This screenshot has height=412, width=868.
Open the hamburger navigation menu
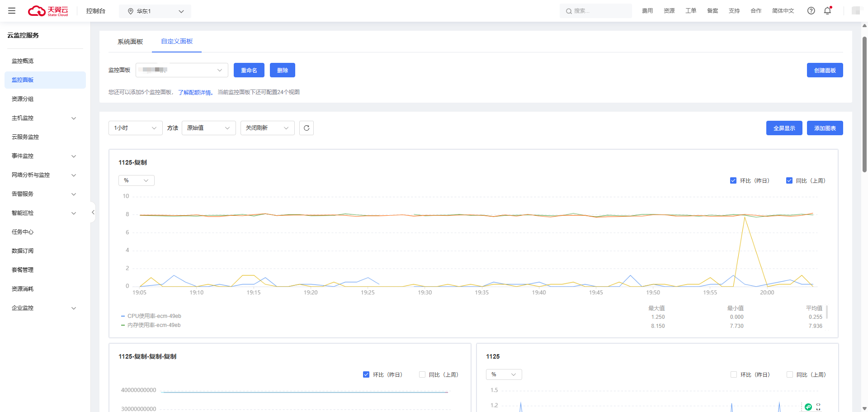pos(12,11)
